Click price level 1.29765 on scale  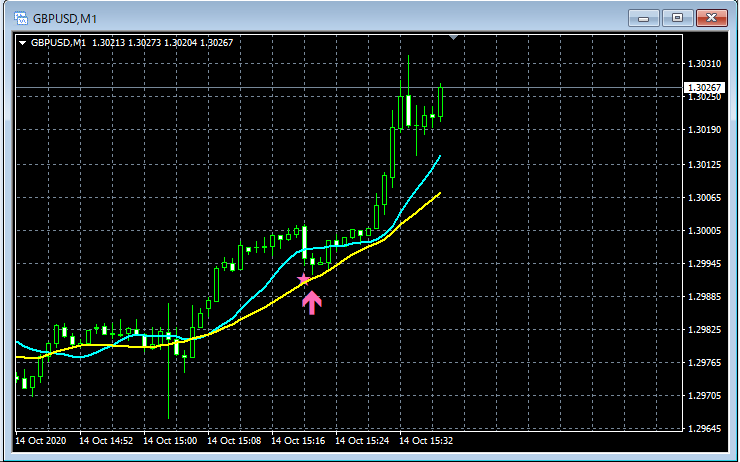click(705, 363)
